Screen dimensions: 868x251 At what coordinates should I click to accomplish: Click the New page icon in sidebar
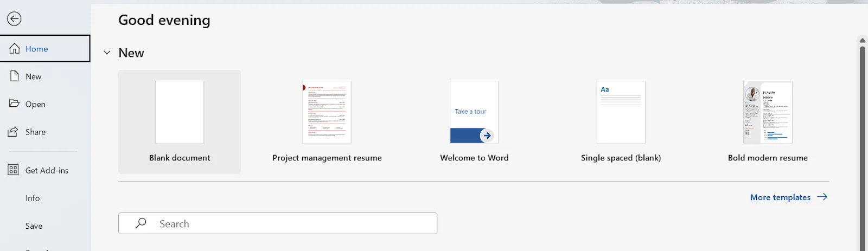[15, 76]
